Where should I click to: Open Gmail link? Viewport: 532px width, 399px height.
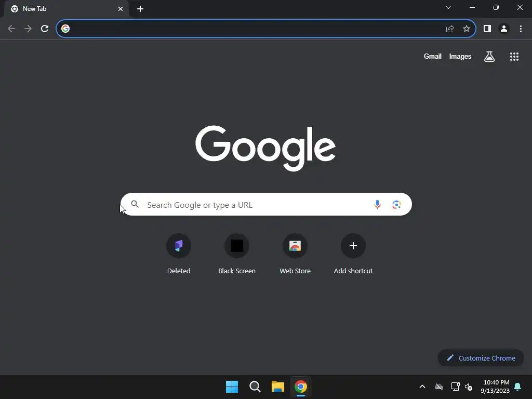click(x=433, y=56)
